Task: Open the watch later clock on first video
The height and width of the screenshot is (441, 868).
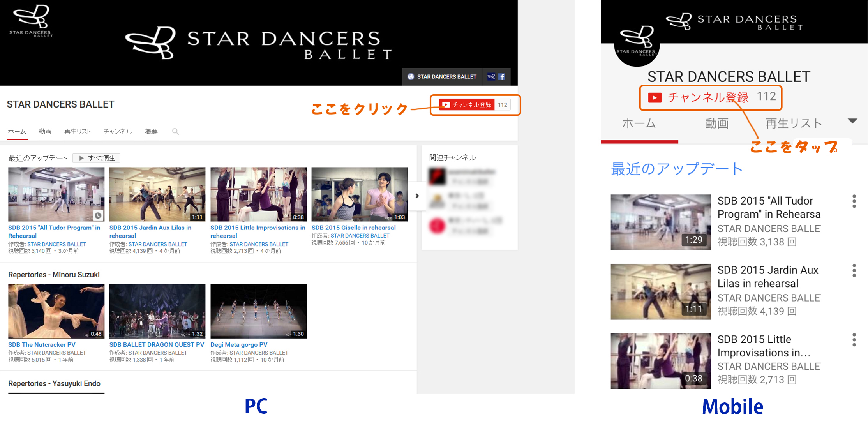Action: (x=98, y=215)
